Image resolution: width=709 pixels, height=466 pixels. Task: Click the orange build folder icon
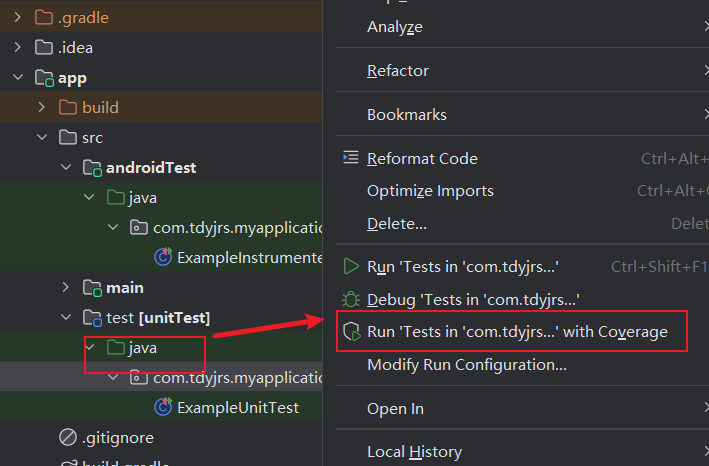(x=68, y=107)
